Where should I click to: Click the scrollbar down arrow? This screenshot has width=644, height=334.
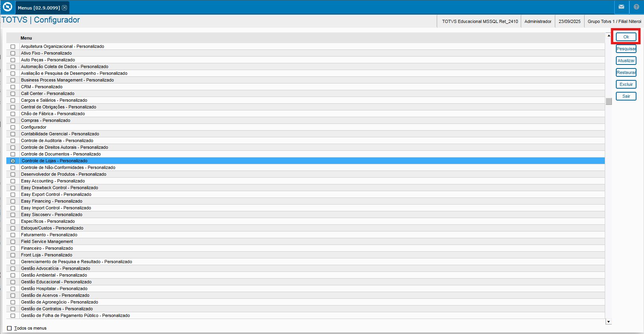(609, 322)
